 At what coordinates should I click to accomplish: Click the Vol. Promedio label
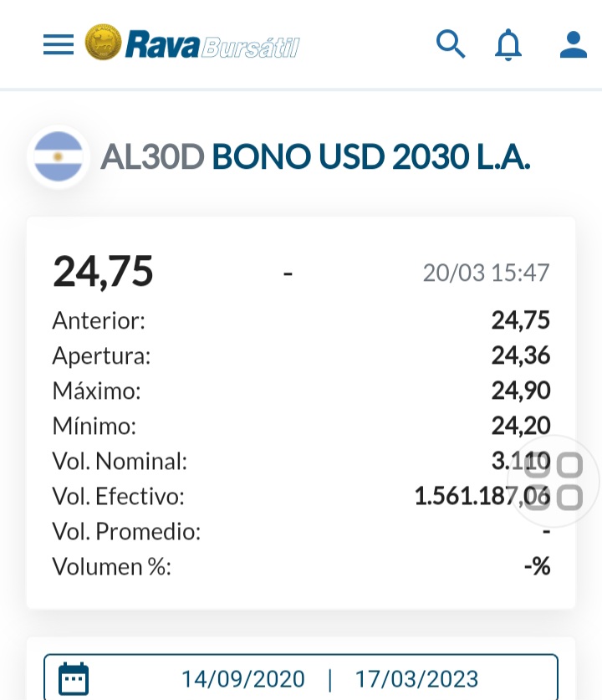point(126,531)
